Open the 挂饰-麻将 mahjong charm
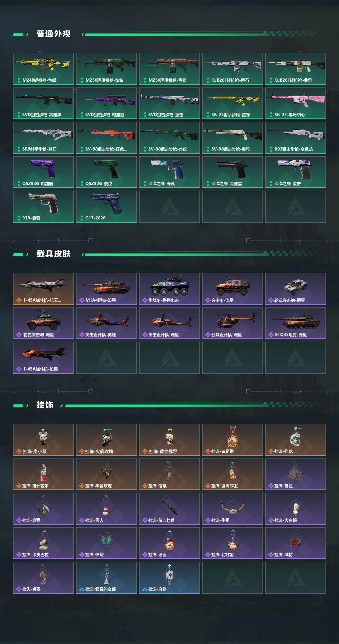 [x=169, y=578]
